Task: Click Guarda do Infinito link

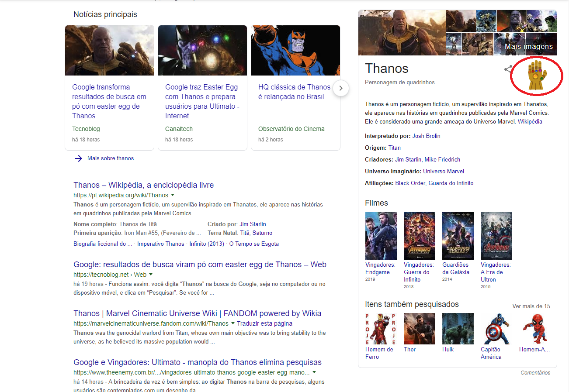Action: point(451,183)
